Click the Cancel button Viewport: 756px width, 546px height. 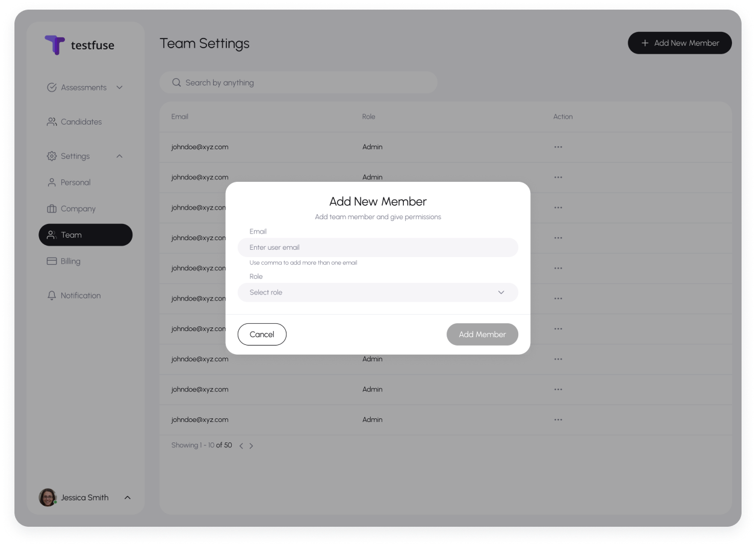pyautogui.click(x=262, y=334)
